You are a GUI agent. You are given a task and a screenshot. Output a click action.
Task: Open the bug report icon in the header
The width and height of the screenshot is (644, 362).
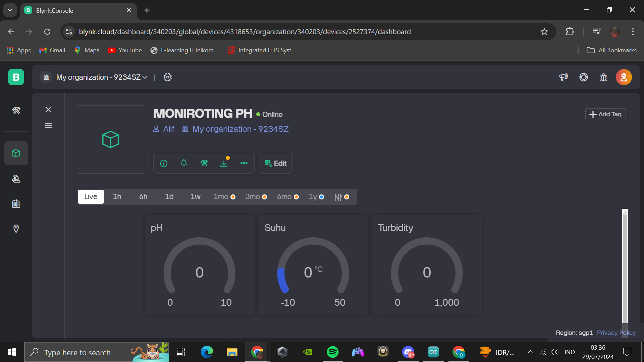(x=603, y=77)
